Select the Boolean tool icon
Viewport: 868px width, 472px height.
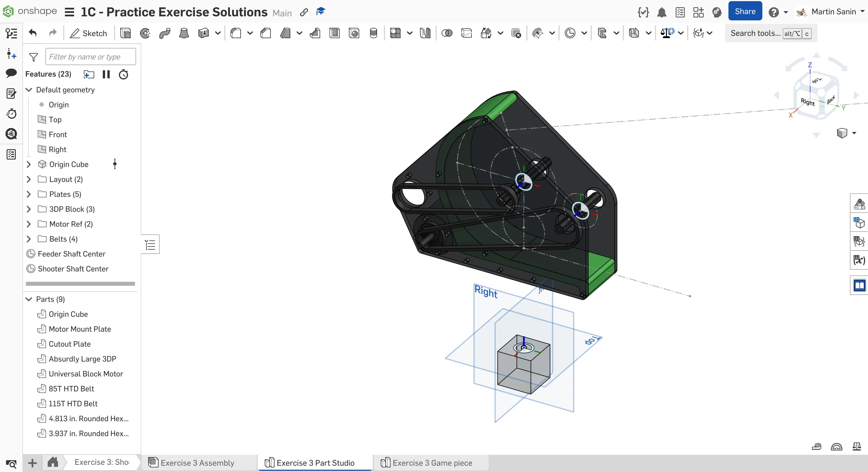447,33
